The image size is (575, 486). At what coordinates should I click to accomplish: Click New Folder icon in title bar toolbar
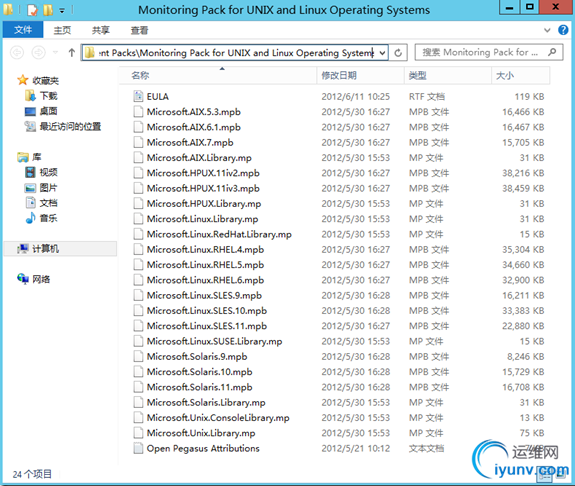[48, 10]
